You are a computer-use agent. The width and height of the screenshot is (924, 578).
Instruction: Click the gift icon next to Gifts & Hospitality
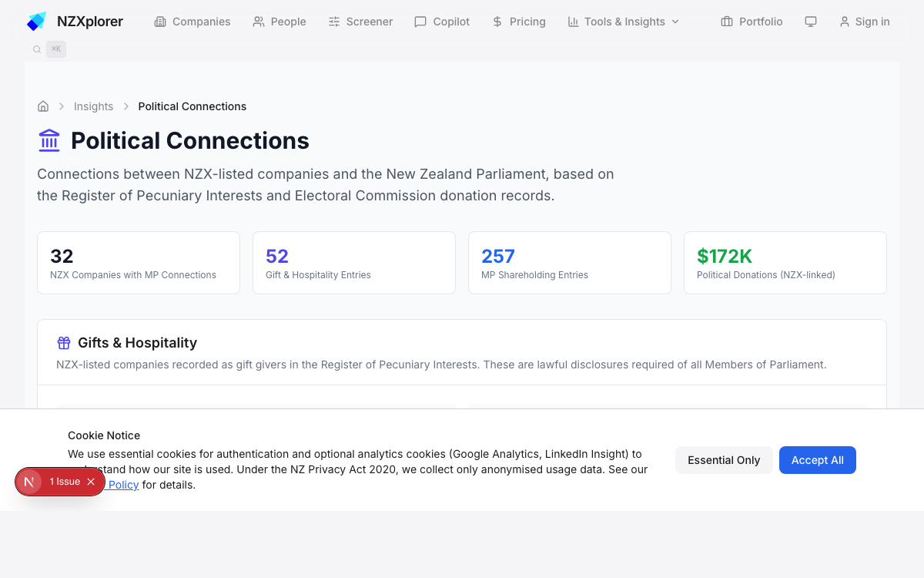[x=64, y=343]
